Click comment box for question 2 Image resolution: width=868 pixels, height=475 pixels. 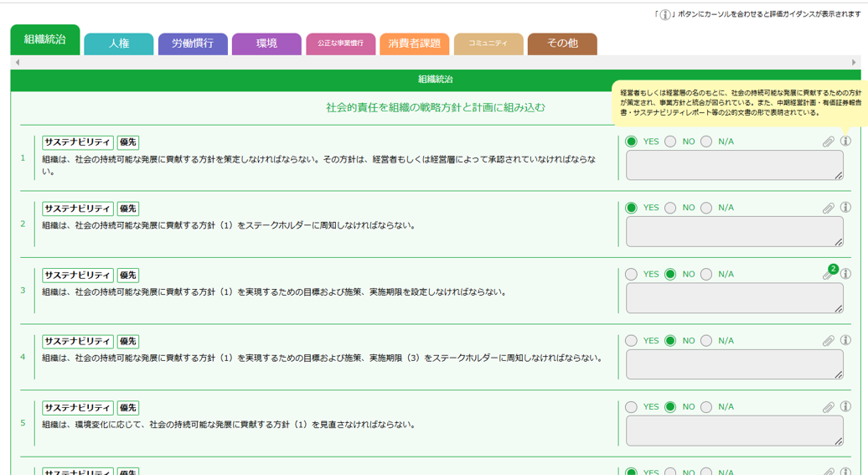coord(735,232)
